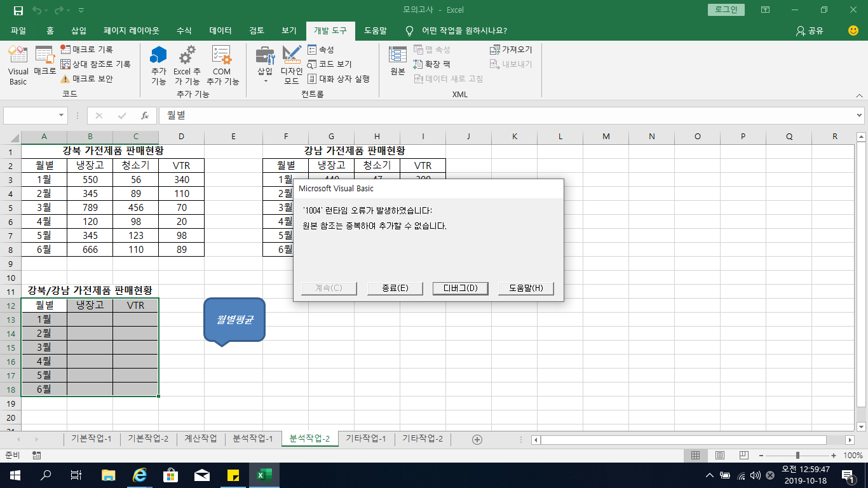Click the formula bar input showing 월별
The height and width of the screenshot is (488, 868).
[506, 116]
